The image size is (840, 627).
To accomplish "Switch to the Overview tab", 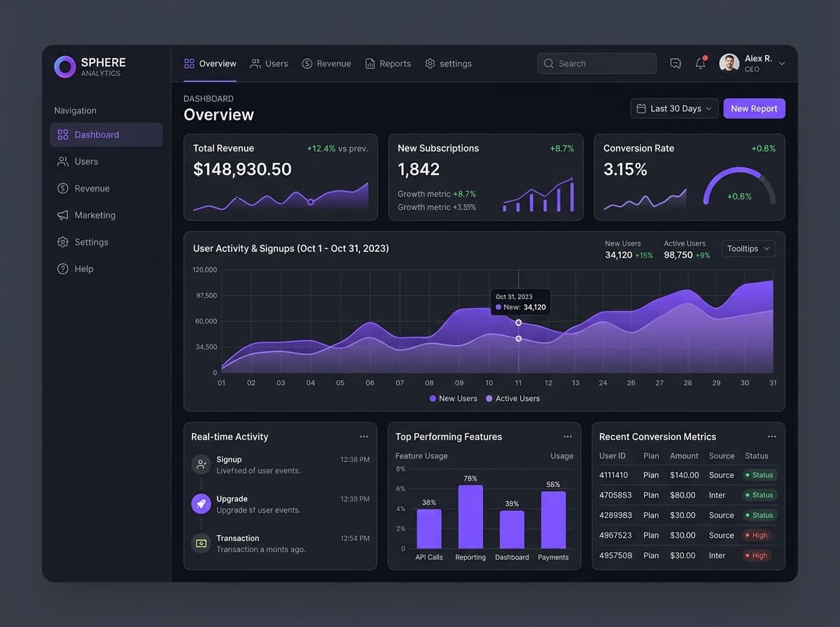I will click(210, 64).
